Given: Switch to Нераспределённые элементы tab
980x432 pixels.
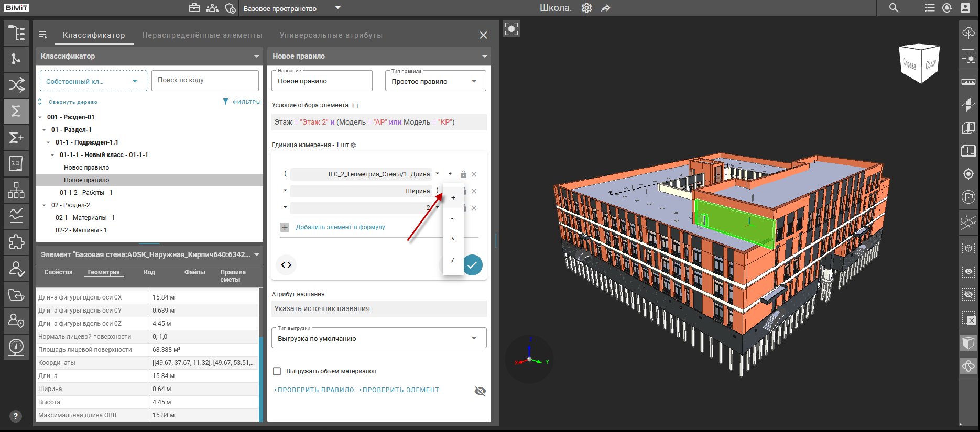Looking at the screenshot, I should point(202,35).
